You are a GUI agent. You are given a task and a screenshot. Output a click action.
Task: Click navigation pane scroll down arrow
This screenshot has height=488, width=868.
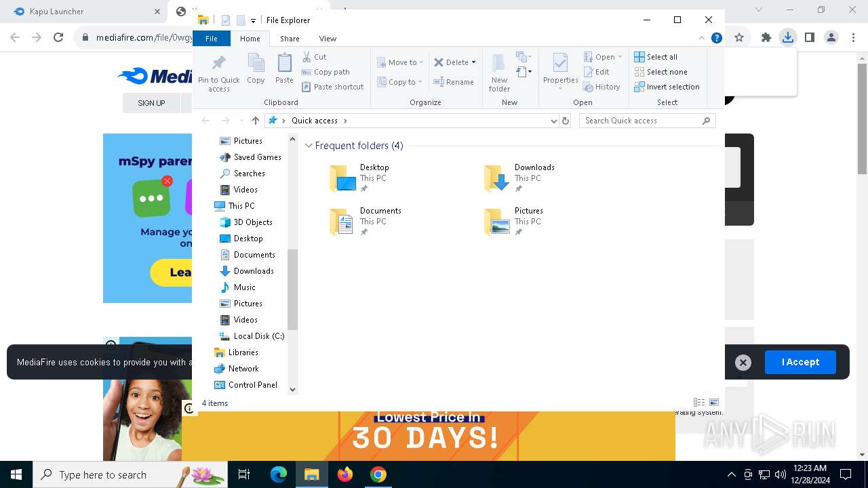pyautogui.click(x=293, y=389)
